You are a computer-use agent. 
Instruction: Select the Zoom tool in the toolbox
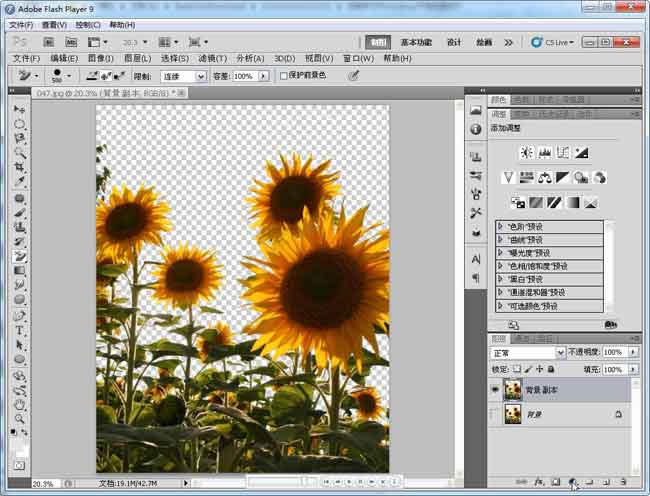19,418
